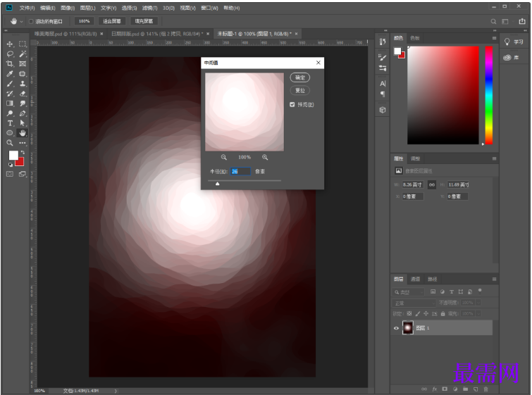Image resolution: width=532 pixels, height=395 pixels.
Task: Select the Eyedropper tool
Action: tap(10, 74)
